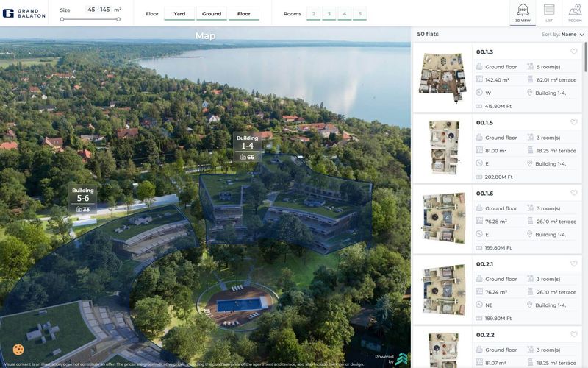The height and width of the screenshot is (368, 588).
Task: Open flat title 00.1.5
Action: click(x=484, y=122)
